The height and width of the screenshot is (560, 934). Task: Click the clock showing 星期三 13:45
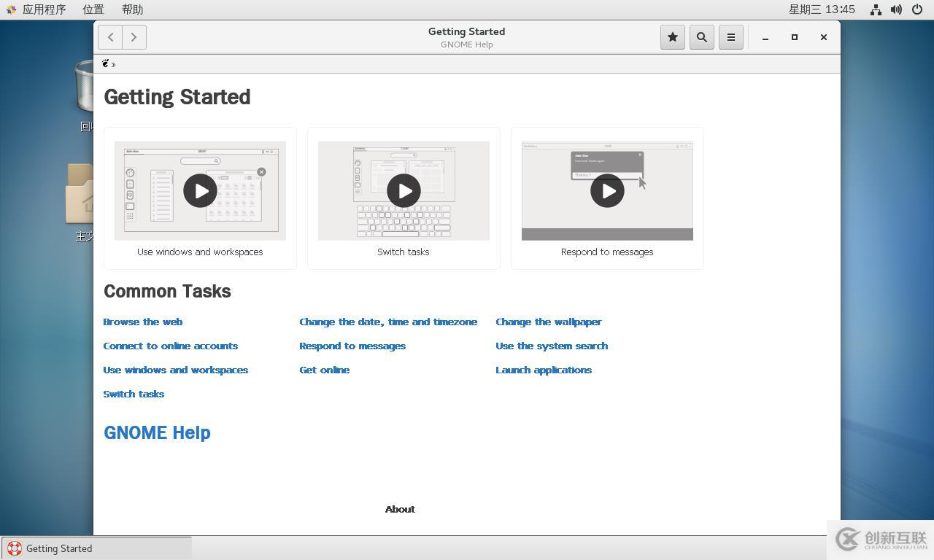tap(822, 9)
